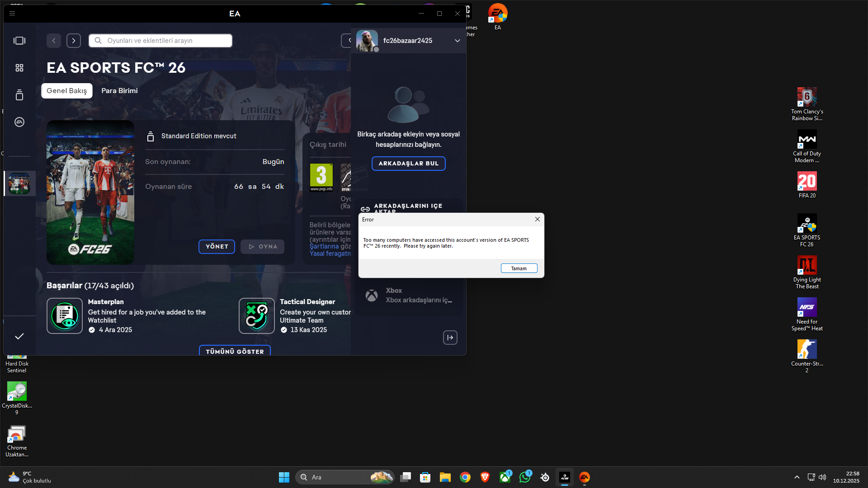Open the EA desktop shortcut
868x488 pixels.
coord(498,17)
